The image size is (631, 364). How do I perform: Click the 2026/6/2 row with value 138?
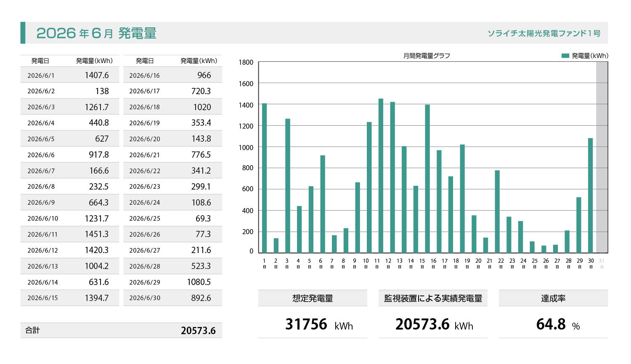point(69,91)
